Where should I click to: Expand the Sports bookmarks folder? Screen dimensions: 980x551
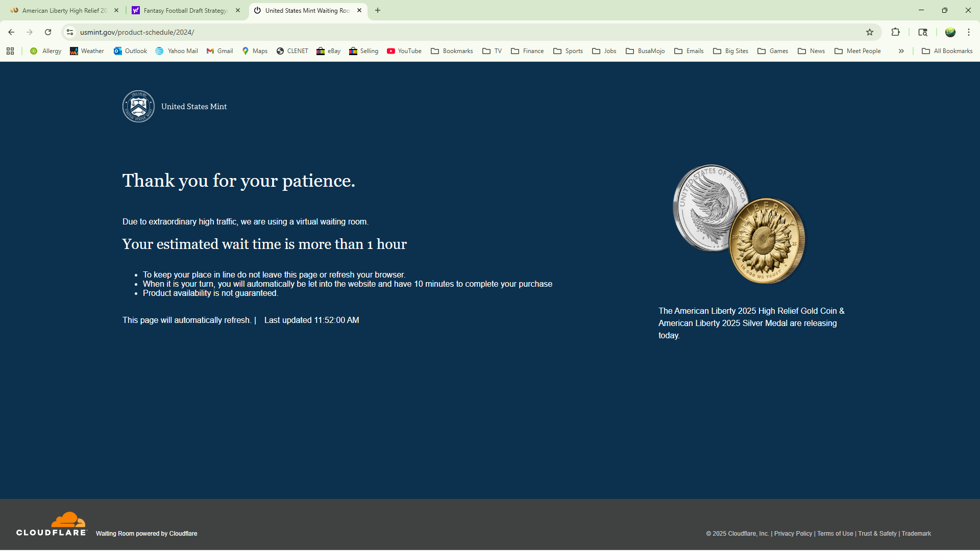pos(568,51)
